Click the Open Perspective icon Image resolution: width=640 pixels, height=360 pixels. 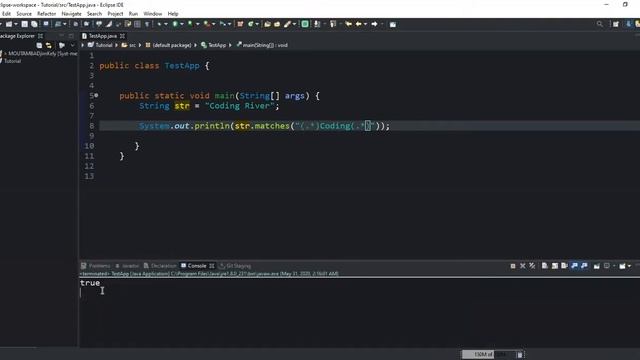tap(616, 24)
